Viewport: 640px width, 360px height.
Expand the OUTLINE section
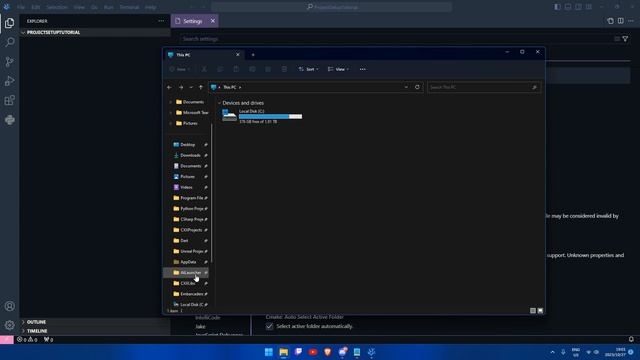[23, 322]
